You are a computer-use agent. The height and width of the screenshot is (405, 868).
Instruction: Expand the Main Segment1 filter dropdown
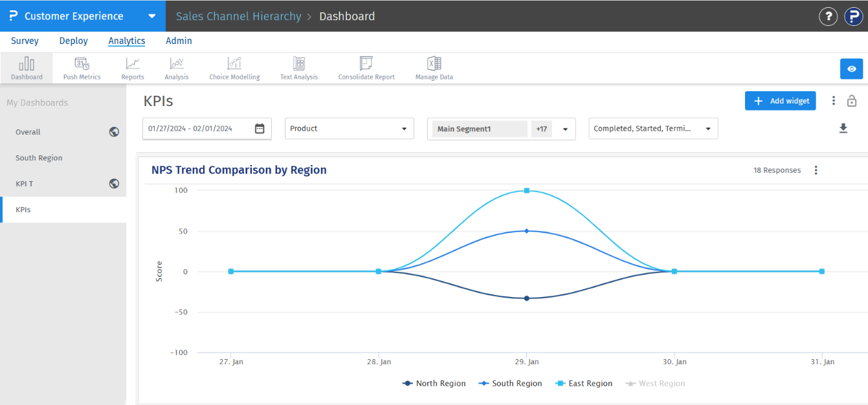[565, 129]
